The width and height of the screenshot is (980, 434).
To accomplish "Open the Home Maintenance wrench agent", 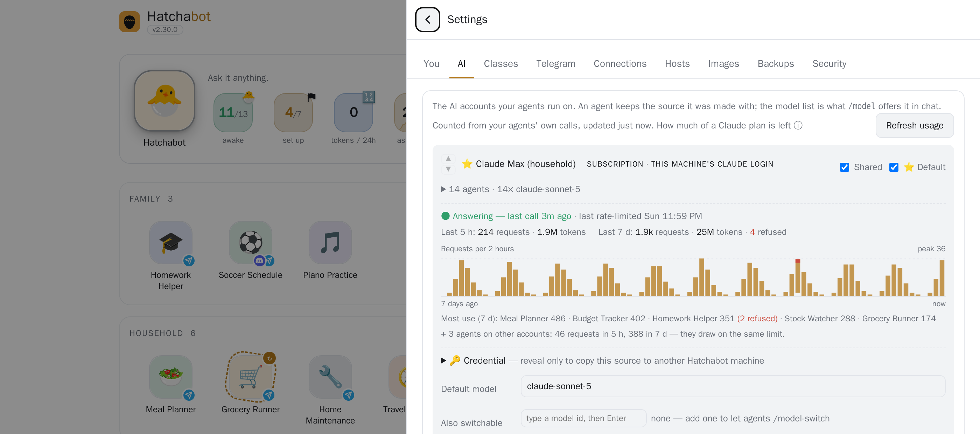I will 330,377.
